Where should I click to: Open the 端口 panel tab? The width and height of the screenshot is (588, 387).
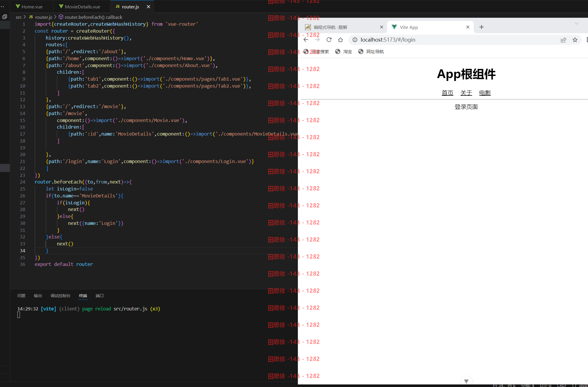(x=100, y=296)
